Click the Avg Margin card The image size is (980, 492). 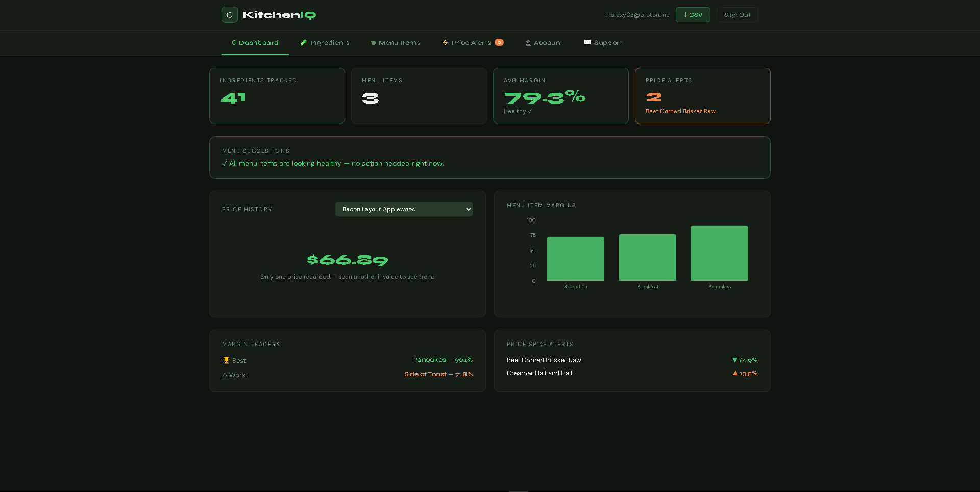point(561,96)
